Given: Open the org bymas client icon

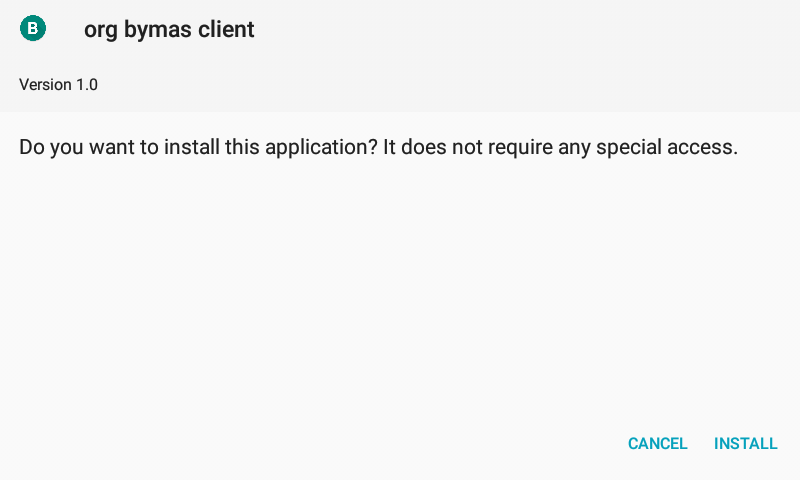Looking at the screenshot, I should click(33, 28).
